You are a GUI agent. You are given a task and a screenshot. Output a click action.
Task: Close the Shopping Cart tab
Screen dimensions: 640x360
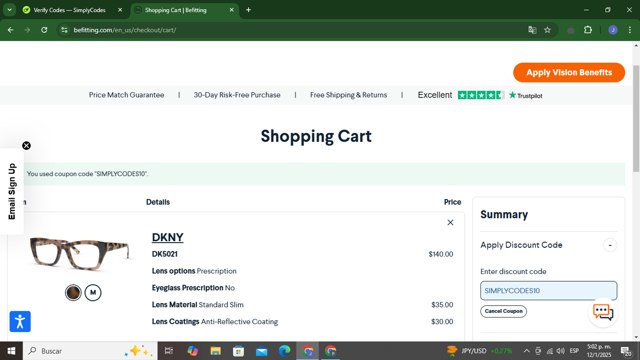point(231,10)
